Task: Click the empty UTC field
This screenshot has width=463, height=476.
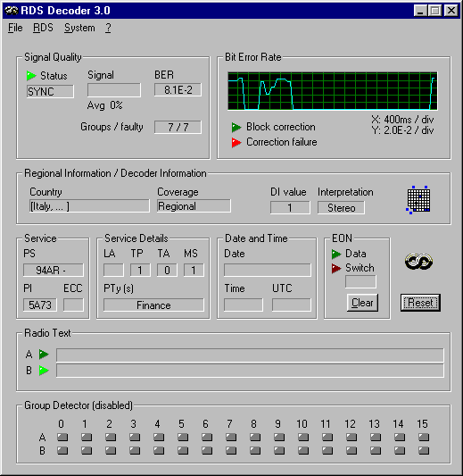Action: (x=292, y=305)
